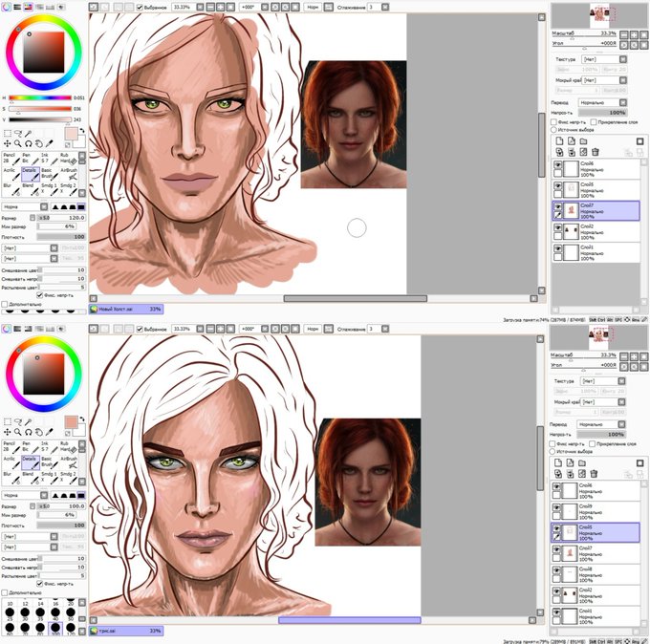Select the Move tool in upper SAI window
Screen dimensions: 650x644
click(8, 143)
